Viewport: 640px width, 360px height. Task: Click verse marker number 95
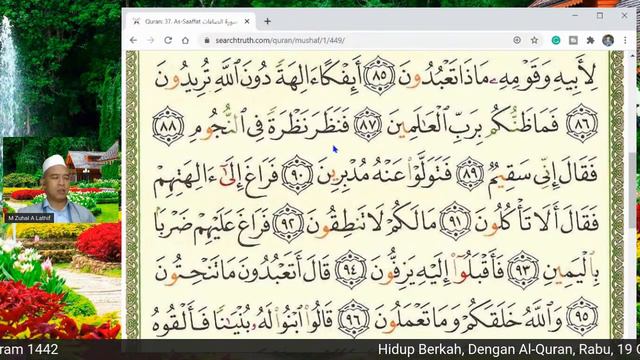click(582, 317)
